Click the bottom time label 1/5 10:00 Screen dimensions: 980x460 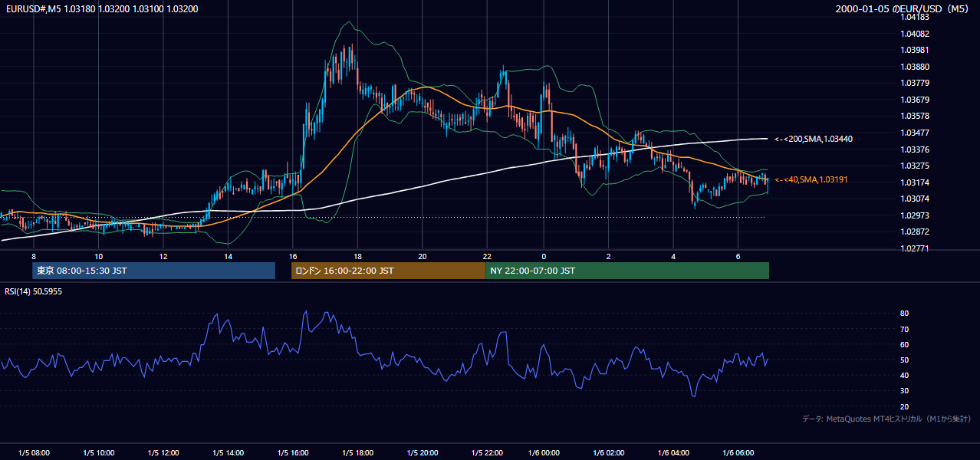coord(99,453)
